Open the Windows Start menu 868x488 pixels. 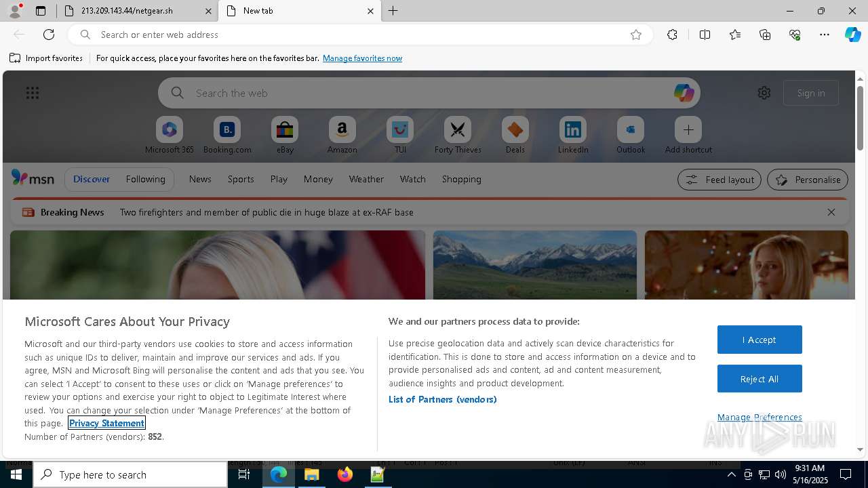pos(16,474)
